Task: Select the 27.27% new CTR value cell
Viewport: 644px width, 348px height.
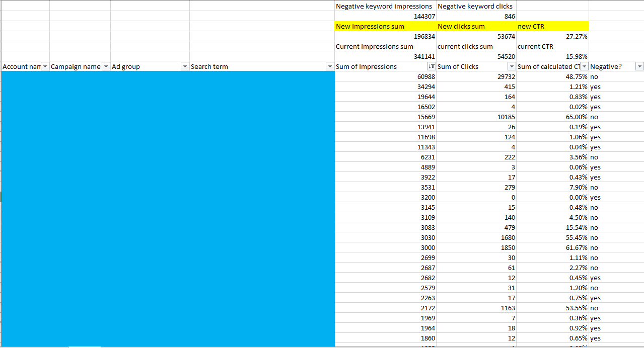Action: coord(552,36)
